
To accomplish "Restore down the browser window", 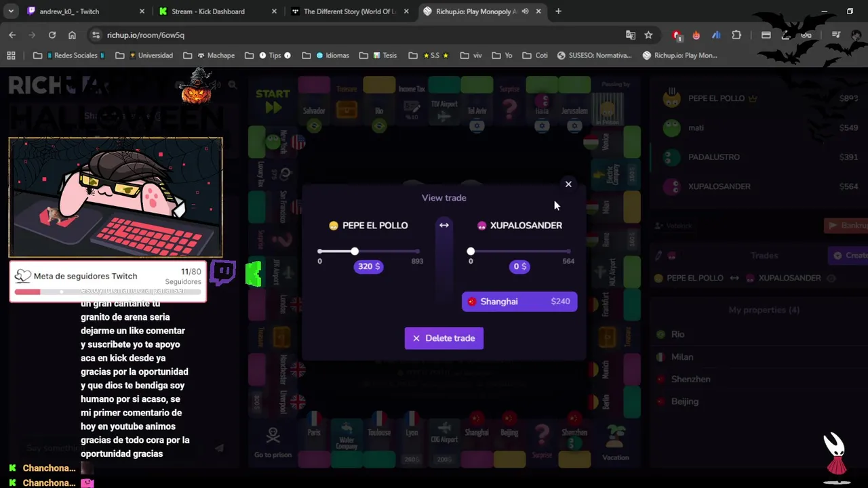I will point(850,12).
